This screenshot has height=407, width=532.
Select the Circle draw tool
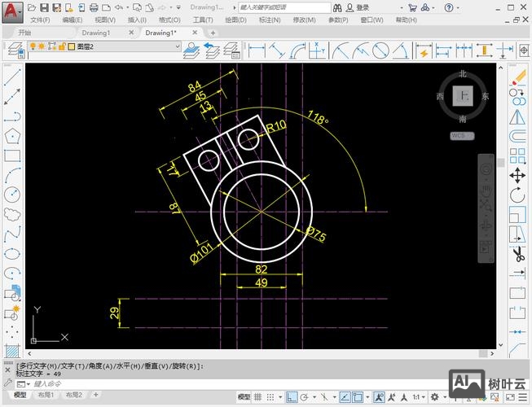coord(11,195)
